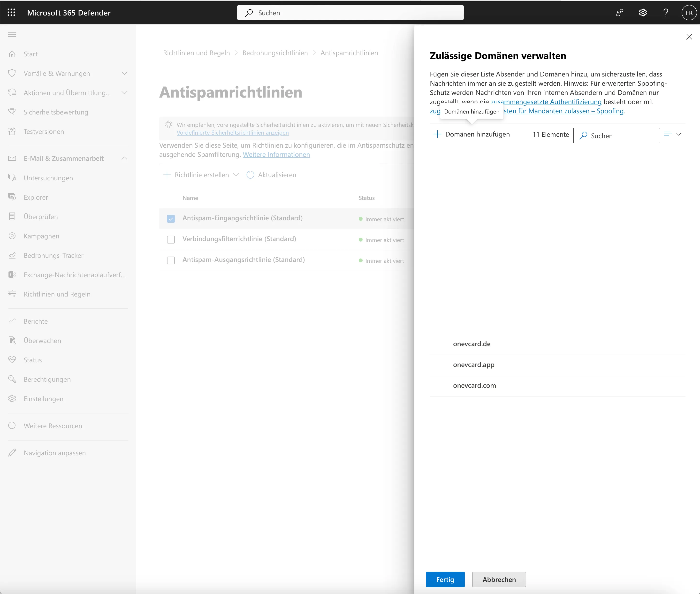The height and width of the screenshot is (594, 700).
Task: Click the Fertig button
Action: click(445, 579)
